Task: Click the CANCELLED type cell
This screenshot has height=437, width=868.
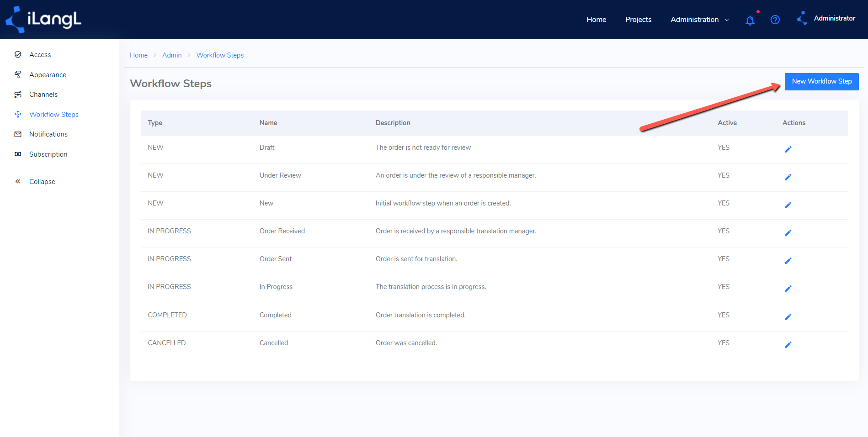Action: 166,343
